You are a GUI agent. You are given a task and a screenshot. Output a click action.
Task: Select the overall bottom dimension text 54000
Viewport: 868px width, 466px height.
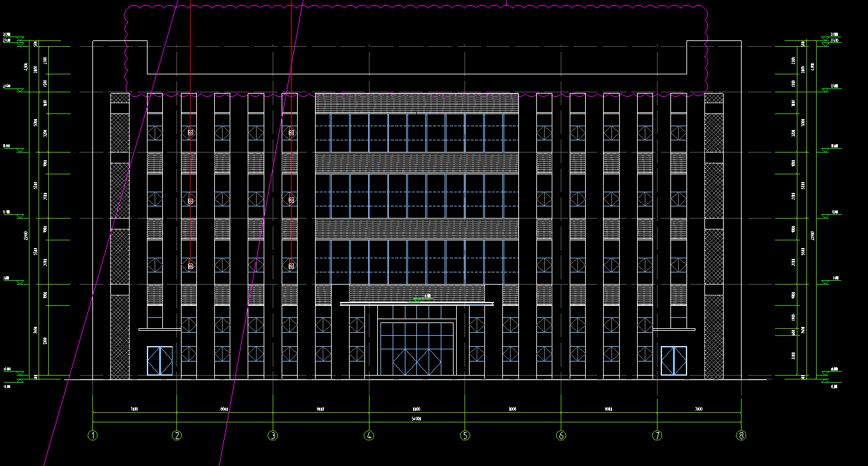tap(416, 419)
